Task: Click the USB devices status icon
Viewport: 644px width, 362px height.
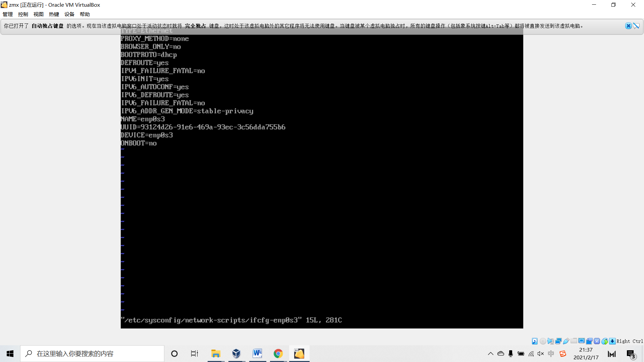Action: pos(566,341)
